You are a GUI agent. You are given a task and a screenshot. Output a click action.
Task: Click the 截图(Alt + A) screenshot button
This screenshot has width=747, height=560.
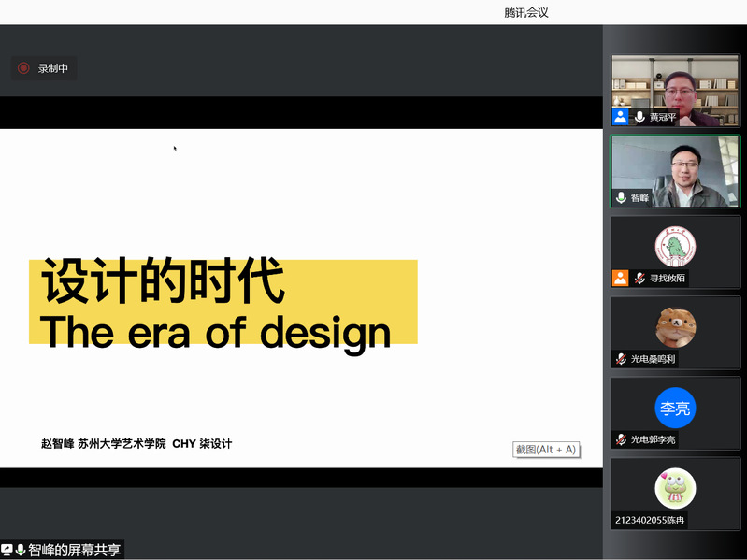coord(546,450)
